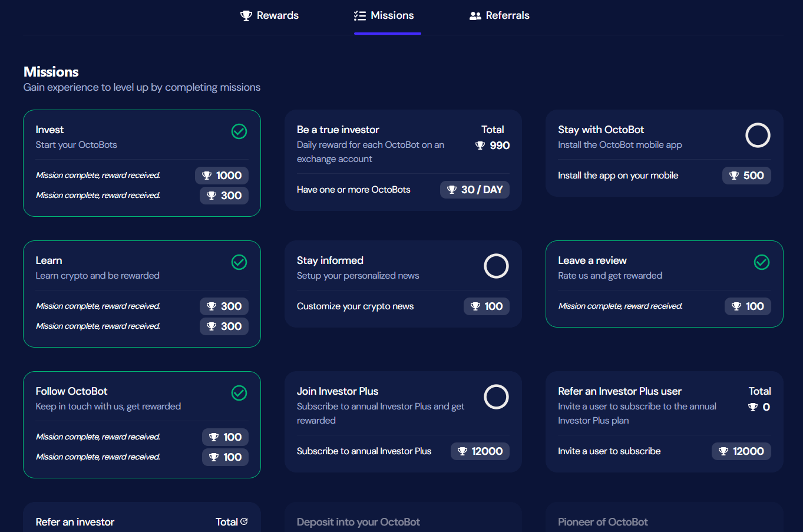Click the 'Refer an investor' card title

pos(75,522)
